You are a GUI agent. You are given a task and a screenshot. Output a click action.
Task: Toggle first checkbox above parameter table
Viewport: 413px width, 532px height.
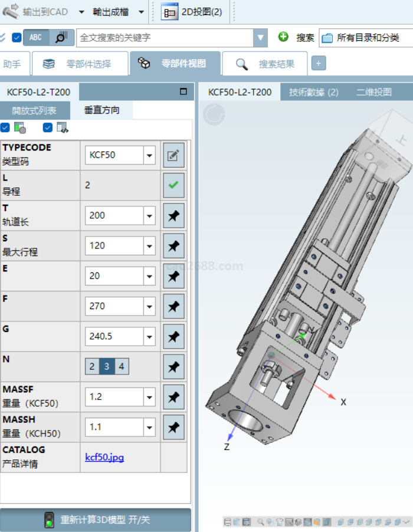[x=5, y=127]
